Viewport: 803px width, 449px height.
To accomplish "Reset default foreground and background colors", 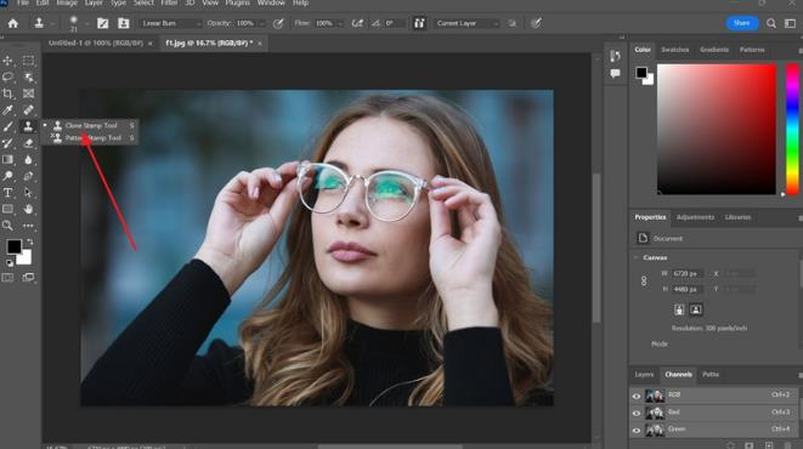I will coord(10,263).
